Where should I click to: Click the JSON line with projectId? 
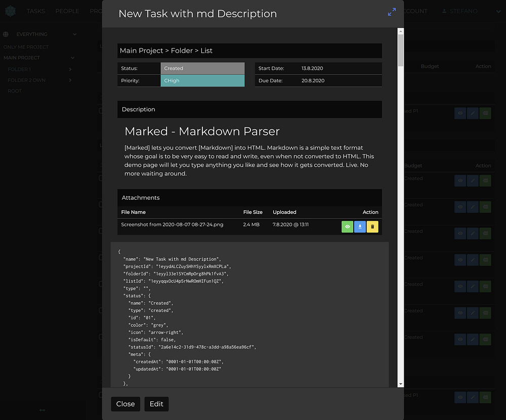177,266
